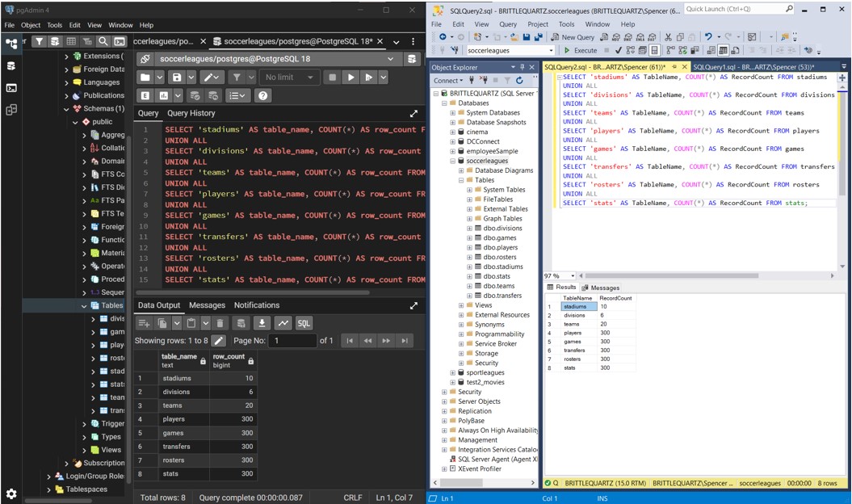Click the help question mark icon in pgAdmin
The height and width of the screenshot is (504, 852).
coord(263,95)
